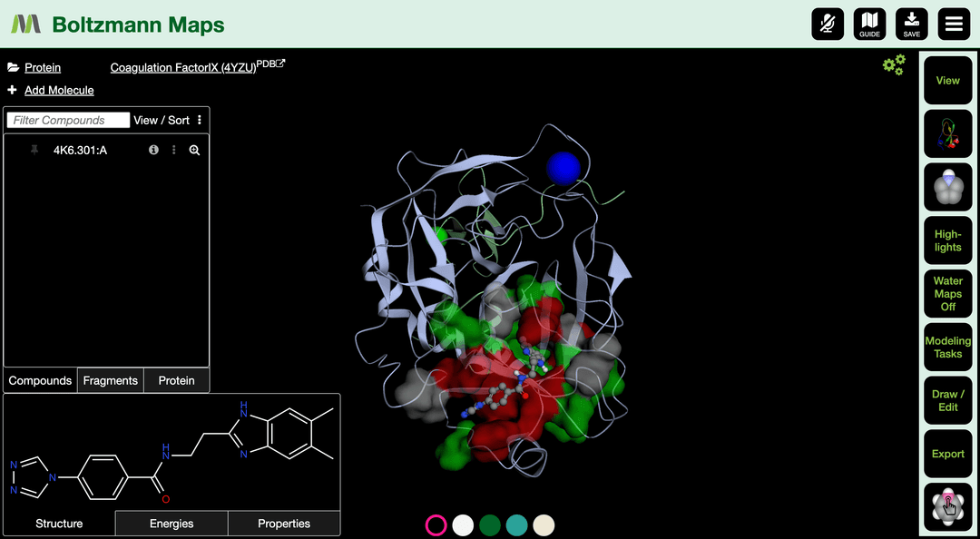The height and width of the screenshot is (539, 980).
Task: Select the teal color swatch
Action: (x=516, y=525)
